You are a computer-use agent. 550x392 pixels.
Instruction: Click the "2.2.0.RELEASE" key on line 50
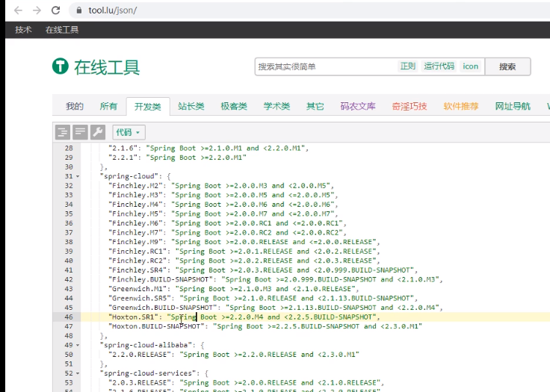coord(140,355)
